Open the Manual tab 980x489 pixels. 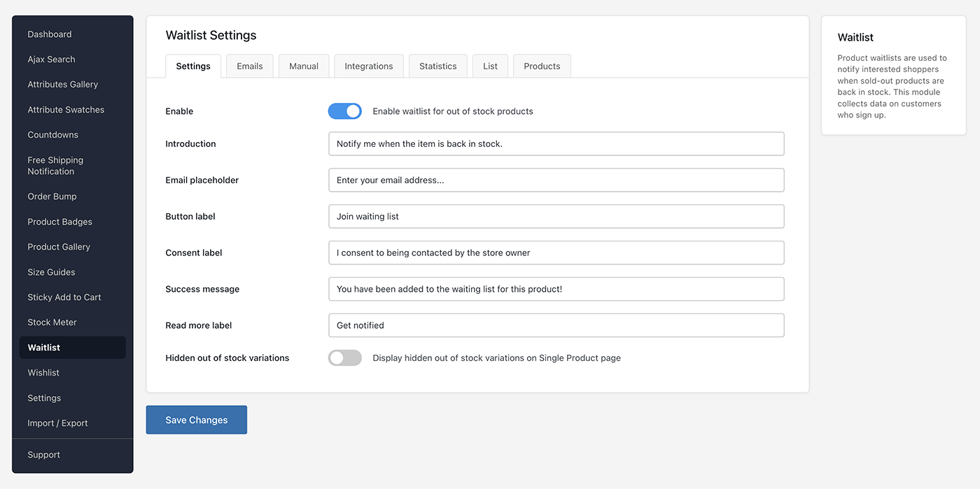tap(303, 65)
